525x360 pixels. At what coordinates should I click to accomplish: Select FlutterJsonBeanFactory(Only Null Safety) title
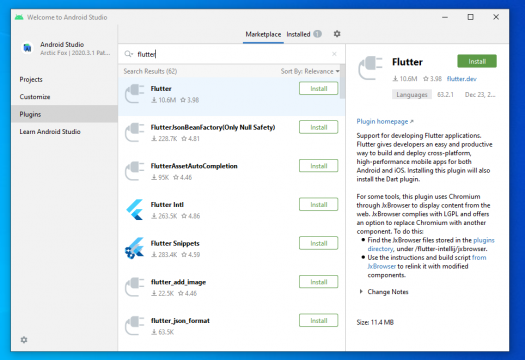(213, 127)
